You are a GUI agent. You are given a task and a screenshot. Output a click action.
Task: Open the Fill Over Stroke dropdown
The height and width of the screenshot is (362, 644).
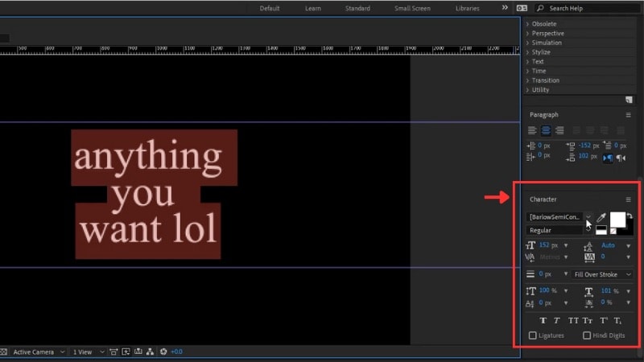(x=602, y=274)
